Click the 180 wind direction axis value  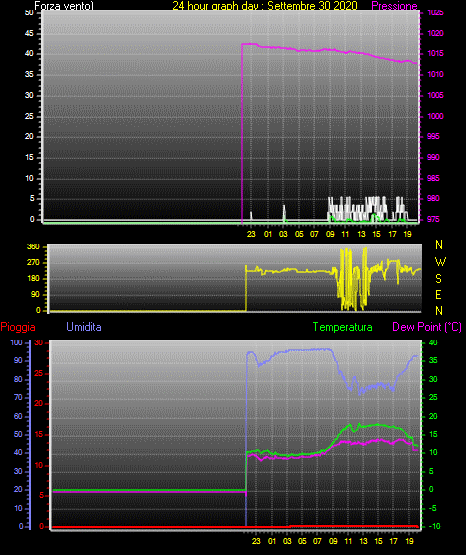[34, 279]
